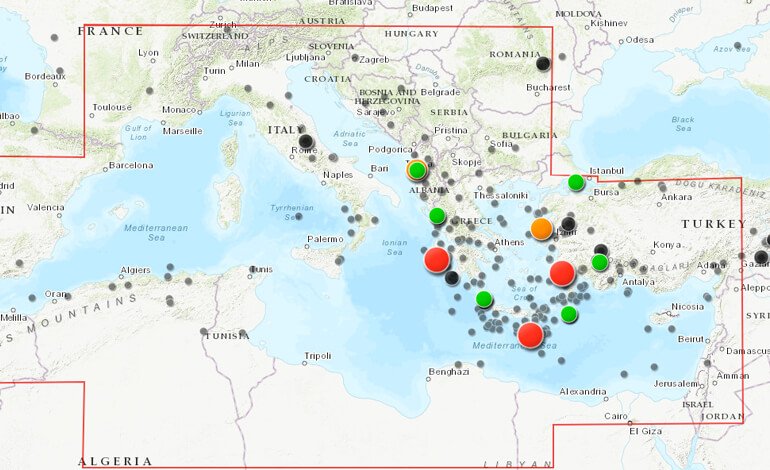Screen dimensions: 770x470
Task: Select the Alexandria label
Action: [583, 391]
